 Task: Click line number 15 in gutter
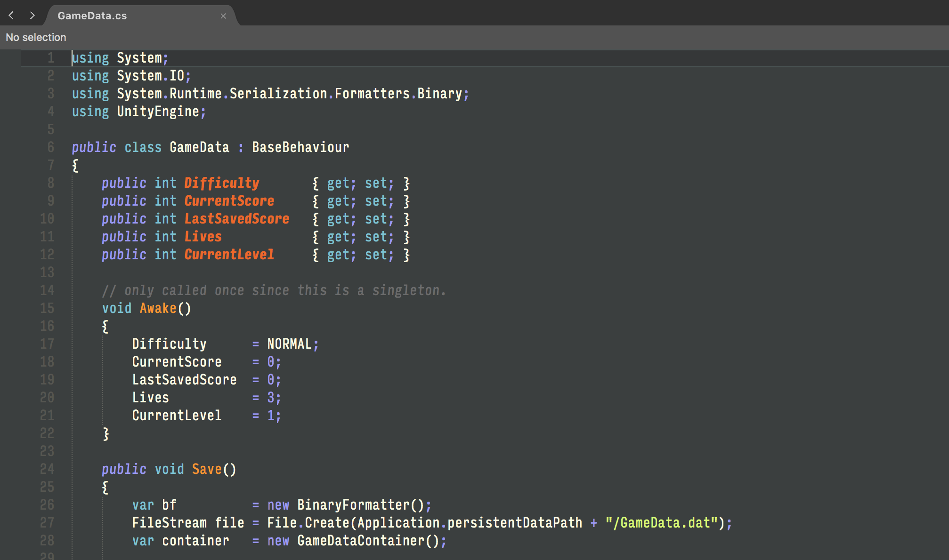click(47, 308)
